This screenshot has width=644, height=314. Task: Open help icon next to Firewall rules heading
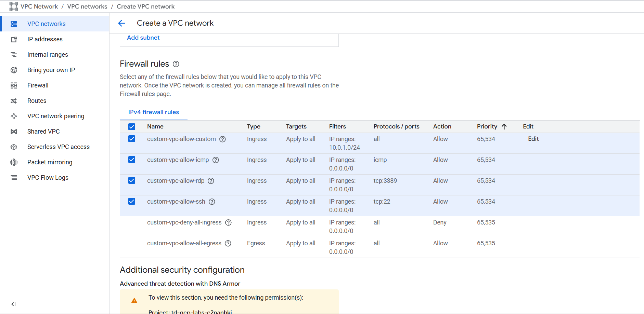176,64
